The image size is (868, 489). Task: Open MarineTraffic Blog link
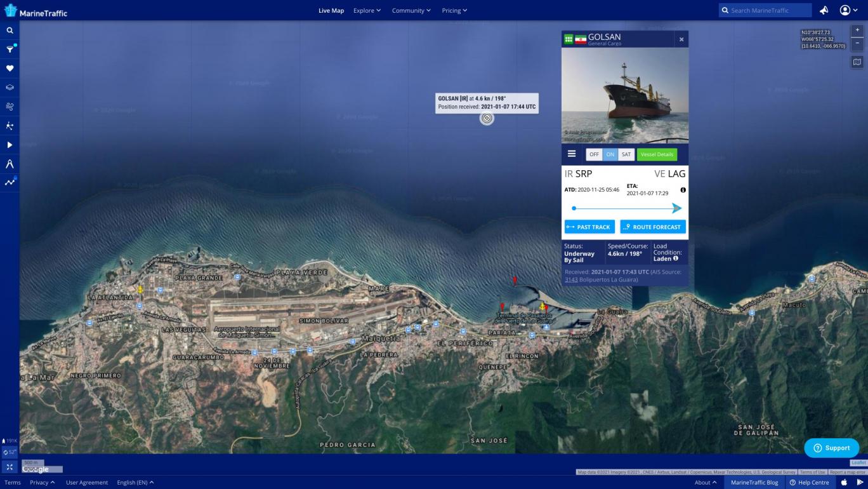click(x=754, y=483)
